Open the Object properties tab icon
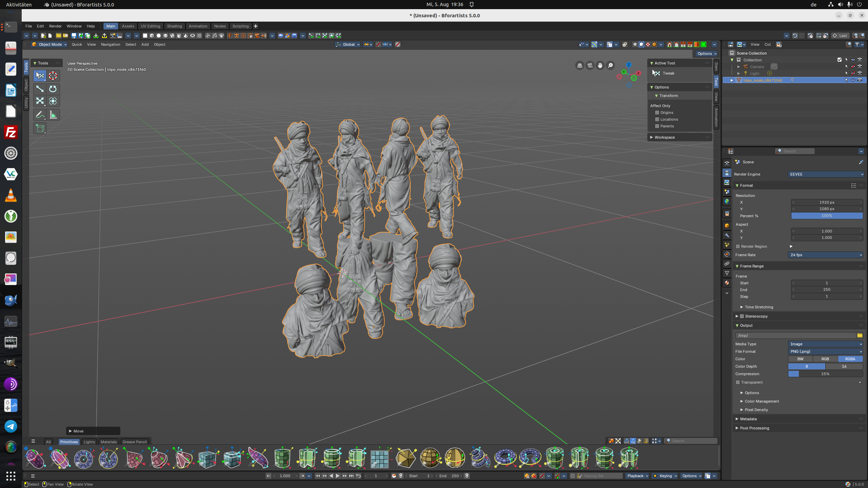This screenshot has width=868, height=488. 727,226
